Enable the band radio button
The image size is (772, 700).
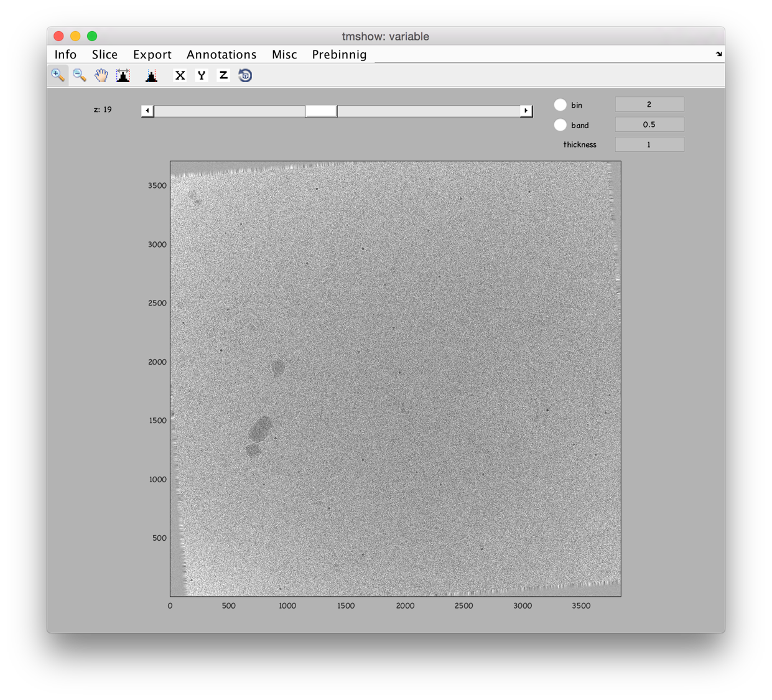coord(560,124)
